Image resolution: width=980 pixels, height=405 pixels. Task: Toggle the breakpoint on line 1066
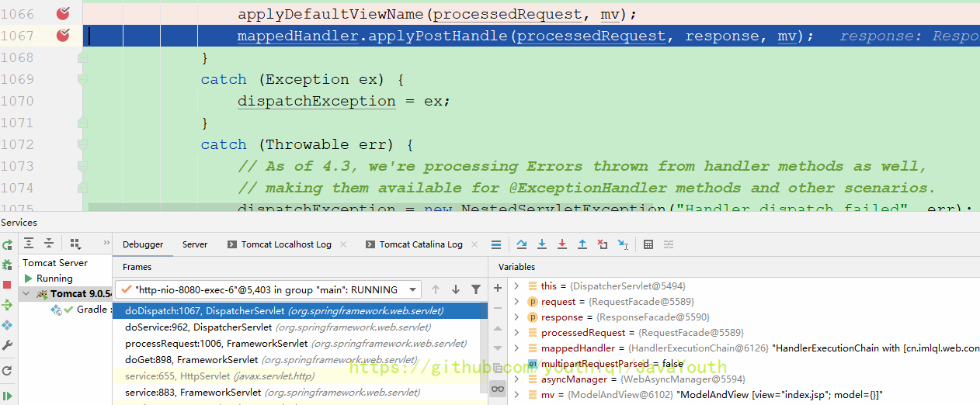tap(64, 13)
